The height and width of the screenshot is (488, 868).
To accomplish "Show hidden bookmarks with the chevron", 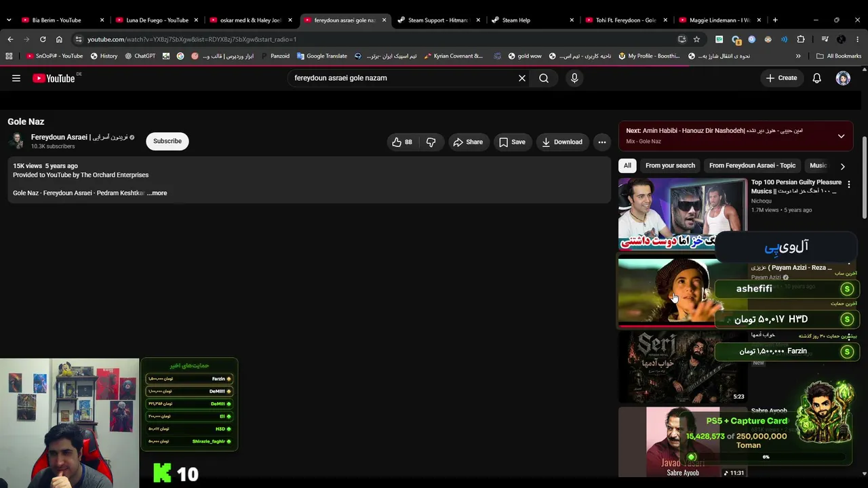I will pos(798,56).
